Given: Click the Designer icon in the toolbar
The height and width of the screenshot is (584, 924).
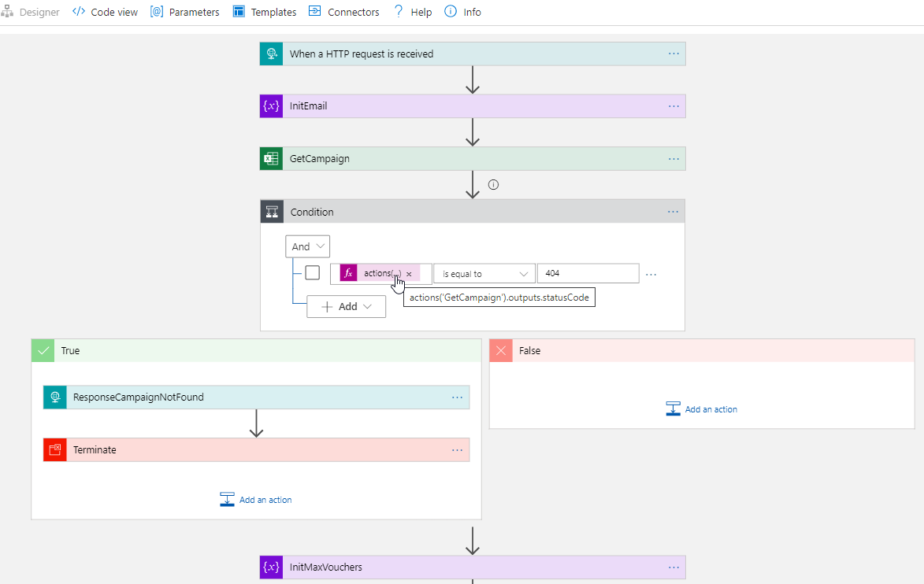Looking at the screenshot, I should pyautogui.click(x=10, y=11).
